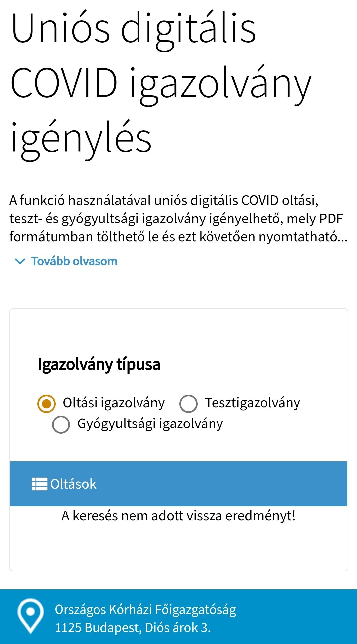Click the Oltások header title text
The width and height of the screenshot is (357, 644).
(73, 484)
